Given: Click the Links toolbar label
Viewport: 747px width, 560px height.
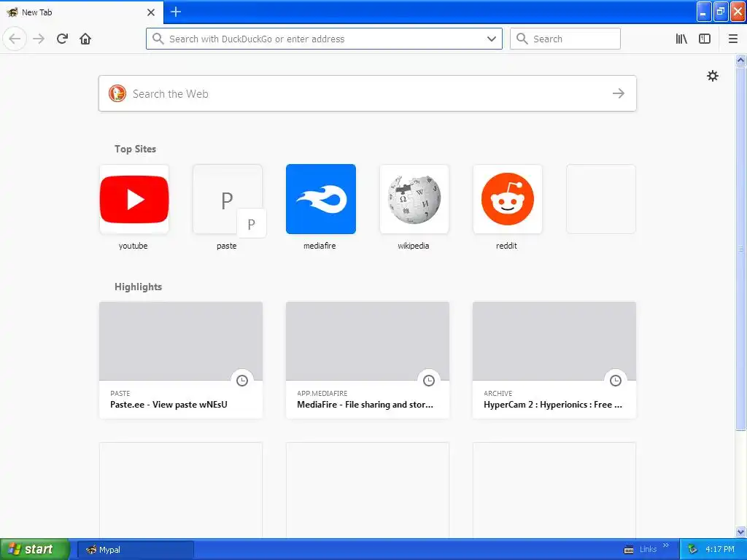Looking at the screenshot, I should point(648,550).
